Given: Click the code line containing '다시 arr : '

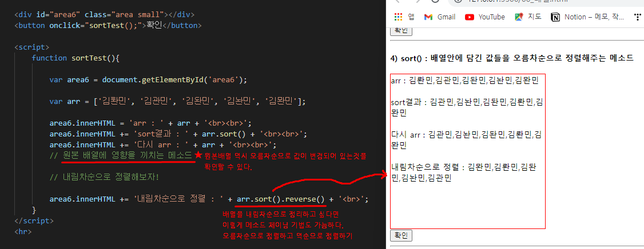Looking at the screenshot, I should 163,144.
